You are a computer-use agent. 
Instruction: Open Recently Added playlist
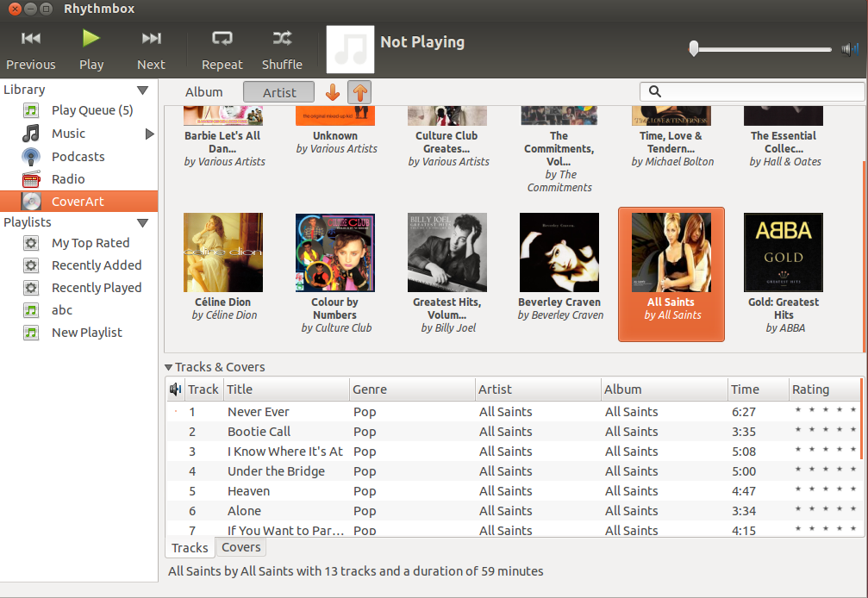[78, 265]
